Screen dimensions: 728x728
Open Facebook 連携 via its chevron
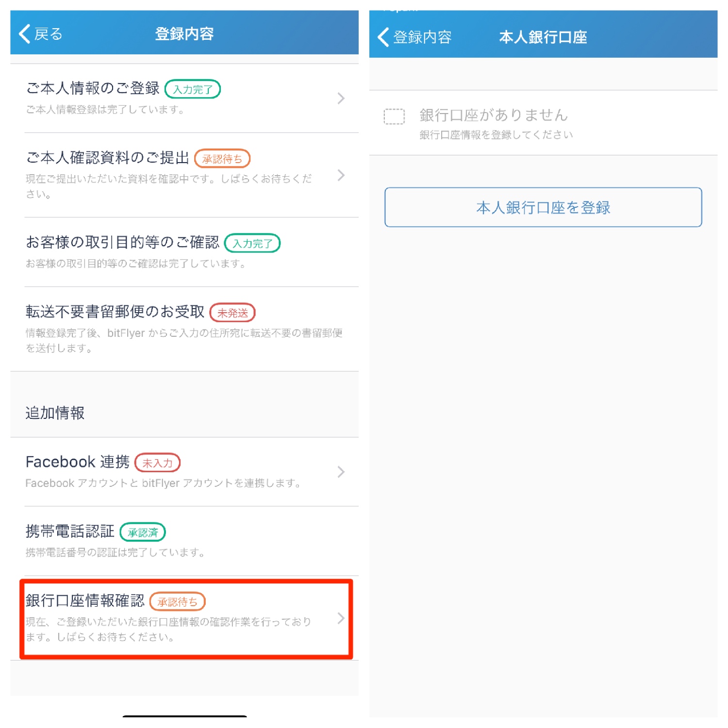[x=341, y=472]
